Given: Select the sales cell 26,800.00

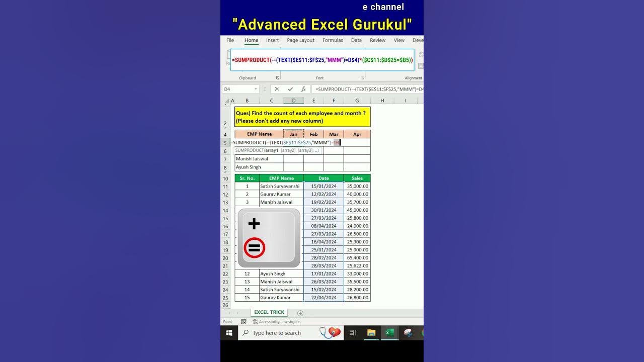Looking at the screenshot, I should (x=357, y=298).
